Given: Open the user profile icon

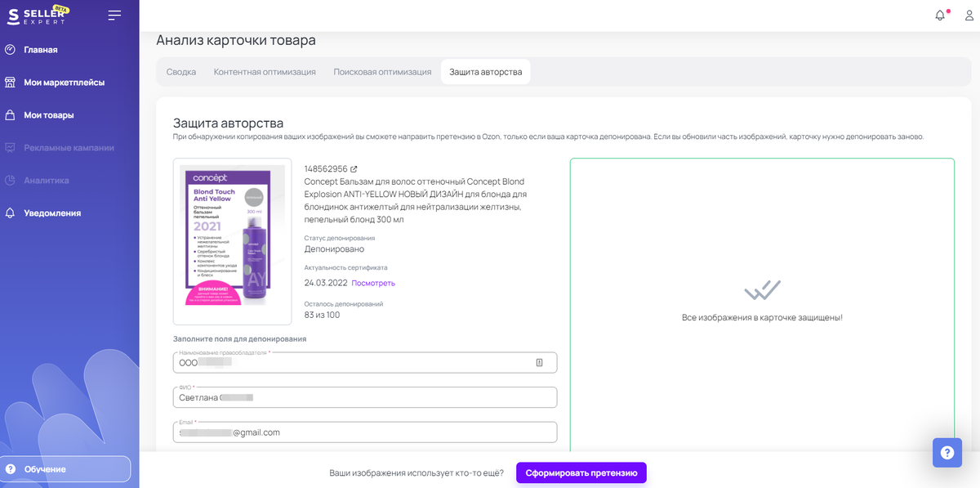Looking at the screenshot, I should pos(969,16).
